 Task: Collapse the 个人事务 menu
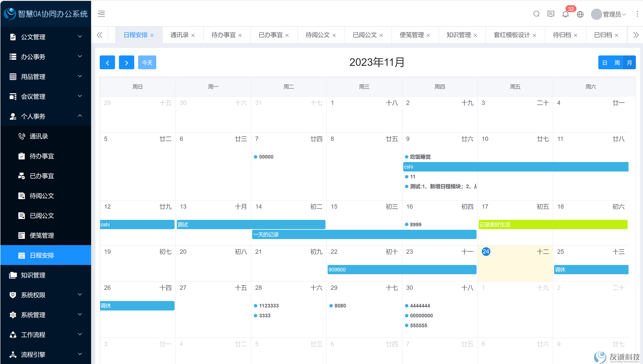(x=46, y=116)
